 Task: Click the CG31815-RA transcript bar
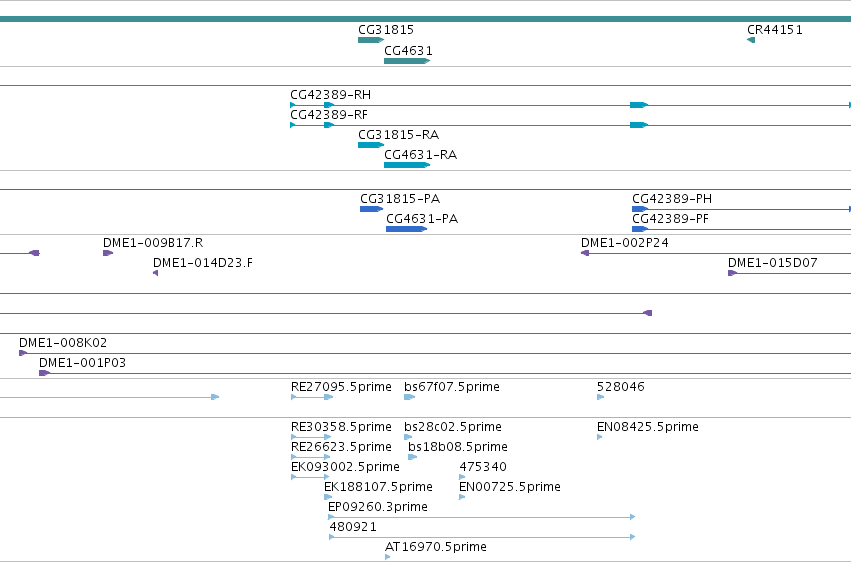[371, 145]
